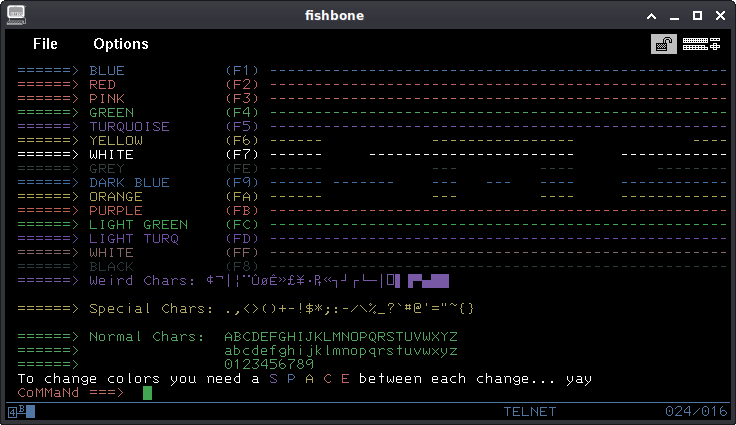This screenshot has height=425, width=736.
Task: Click the PURPLE color label
Action: pyautogui.click(x=116, y=211)
